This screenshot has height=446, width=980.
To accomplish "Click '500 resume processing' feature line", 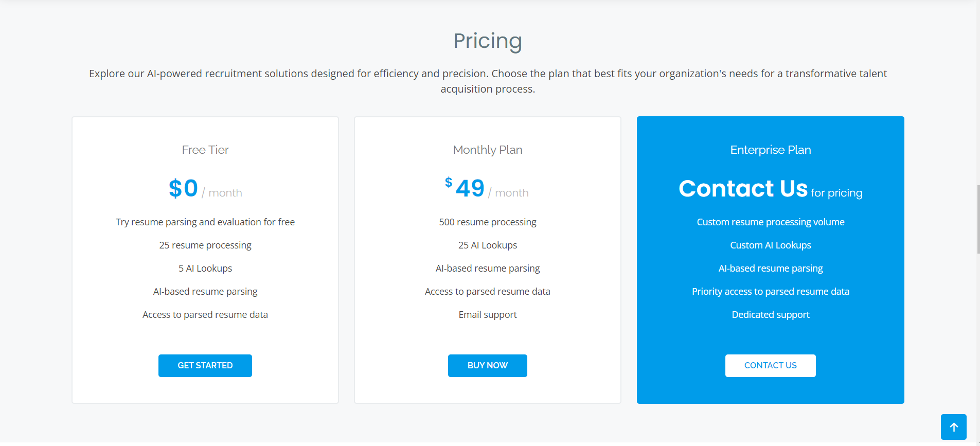I will pos(488,222).
